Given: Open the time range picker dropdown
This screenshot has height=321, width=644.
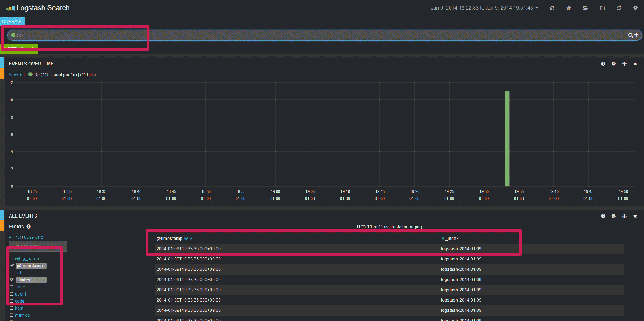Looking at the screenshot, I should coord(484,8).
